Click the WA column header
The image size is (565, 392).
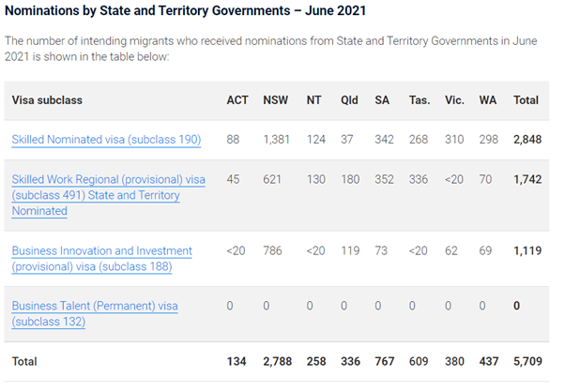tap(488, 99)
